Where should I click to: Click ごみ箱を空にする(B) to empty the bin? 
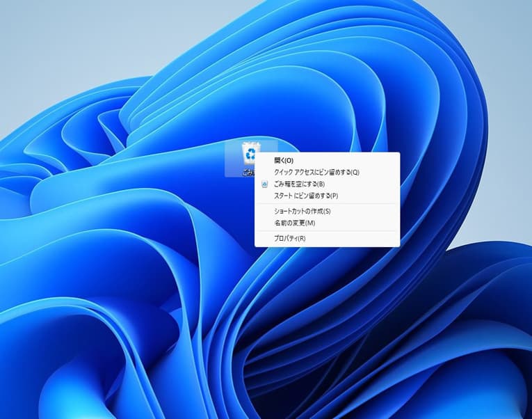click(299, 184)
